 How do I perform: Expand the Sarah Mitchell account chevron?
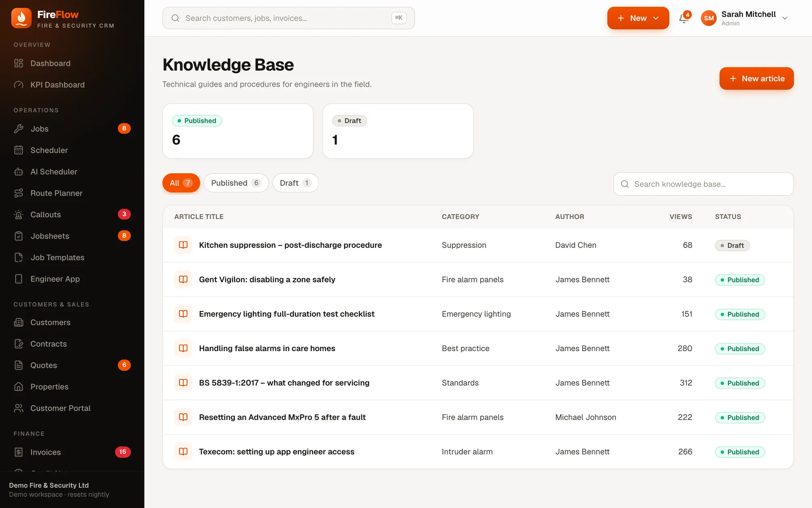point(785,18)
